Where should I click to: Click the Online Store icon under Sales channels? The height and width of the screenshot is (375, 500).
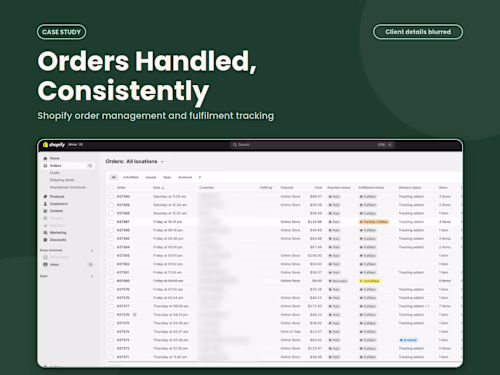pyautogui.click(x=45, y=257)
